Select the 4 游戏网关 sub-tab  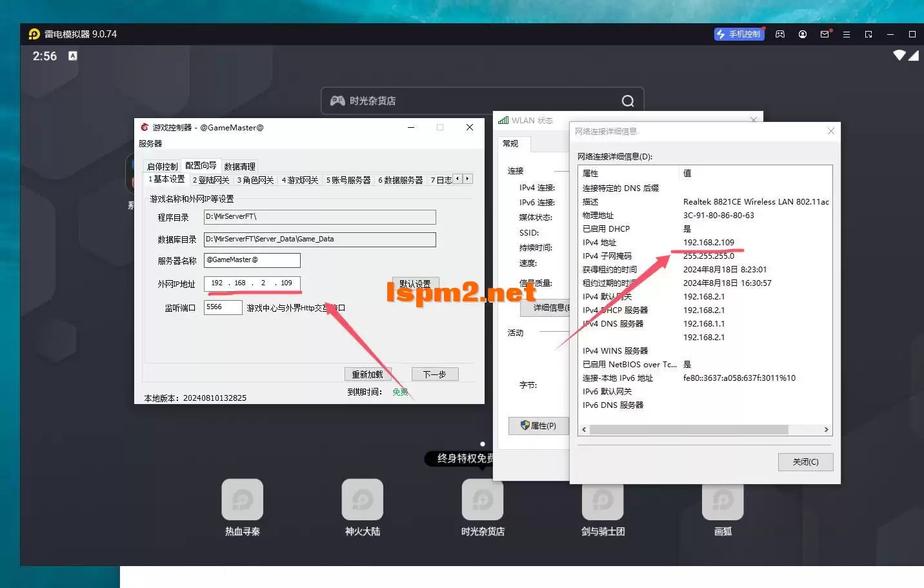pyautogui.click(x=300, y=180)
